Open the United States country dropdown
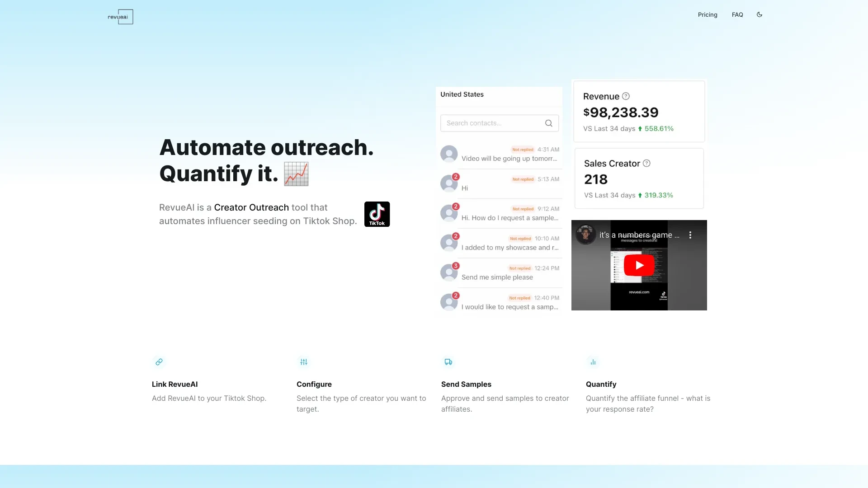 (462, 94)
